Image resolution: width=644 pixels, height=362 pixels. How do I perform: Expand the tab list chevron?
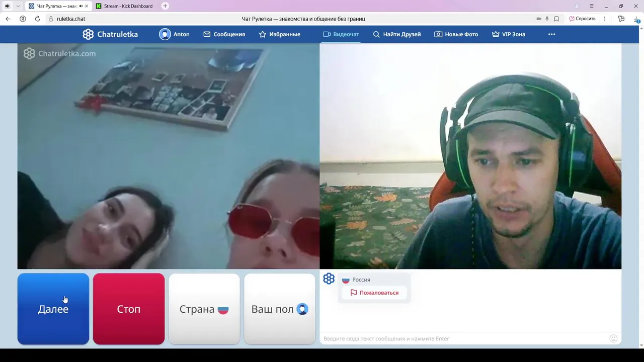click(x=18, y=6)
